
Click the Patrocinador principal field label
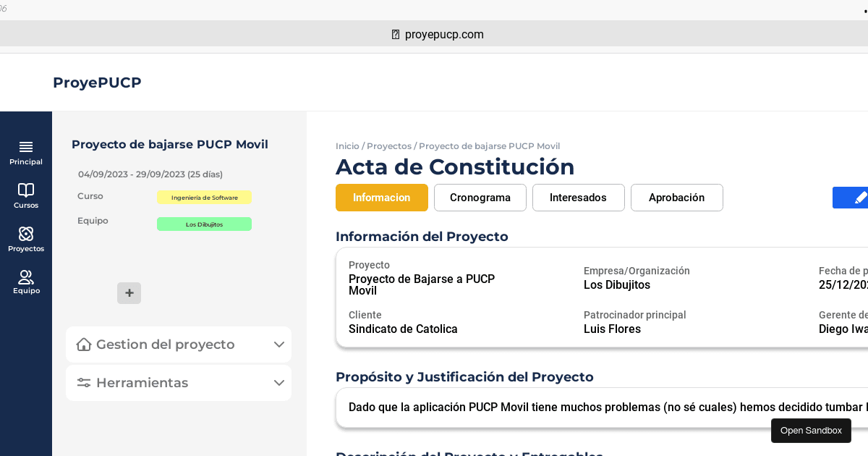click(x=635, y=315)
